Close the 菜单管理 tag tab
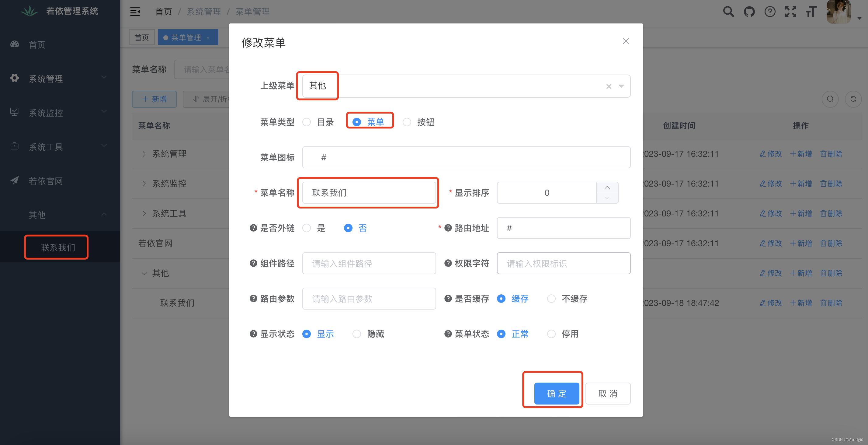The width and height of the screenshot is (868, 445). 208,38
